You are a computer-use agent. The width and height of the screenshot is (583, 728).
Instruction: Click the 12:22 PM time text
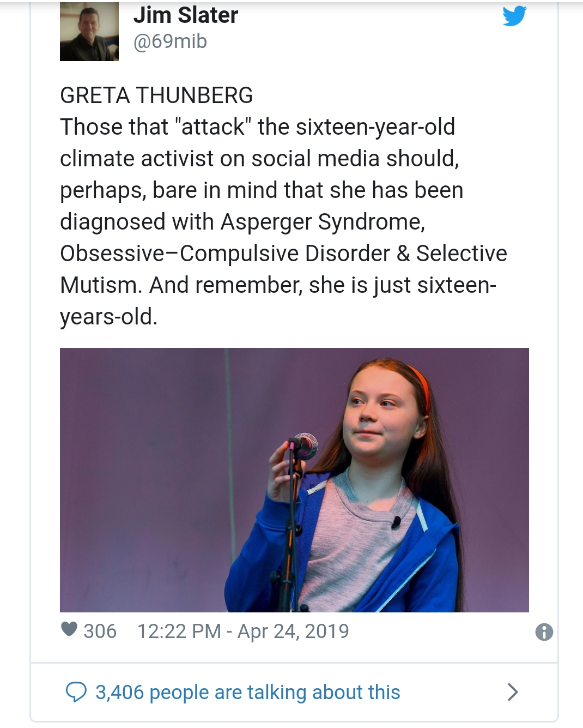(179, 631)
